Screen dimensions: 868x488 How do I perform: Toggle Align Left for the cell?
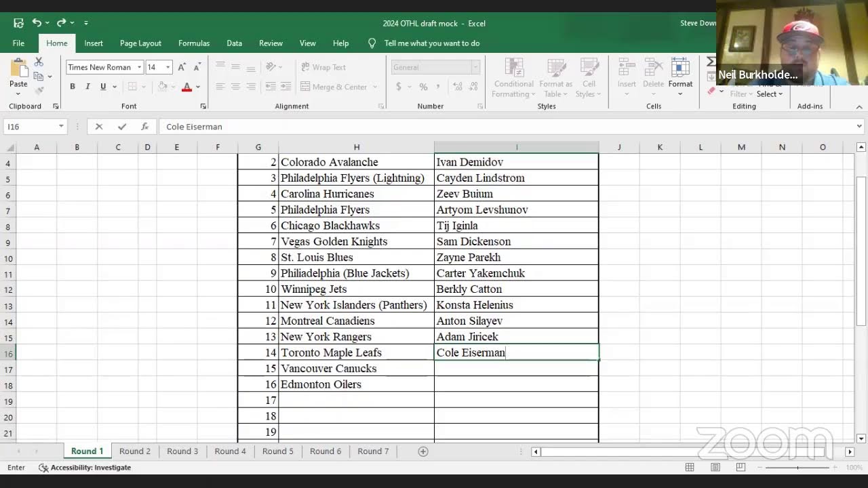220,87
